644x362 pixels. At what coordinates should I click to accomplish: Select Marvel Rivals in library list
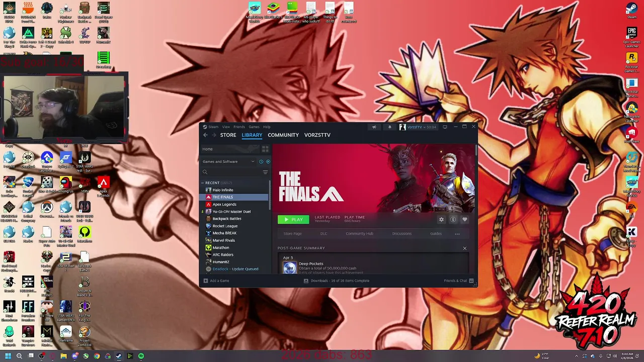(235, 240)
